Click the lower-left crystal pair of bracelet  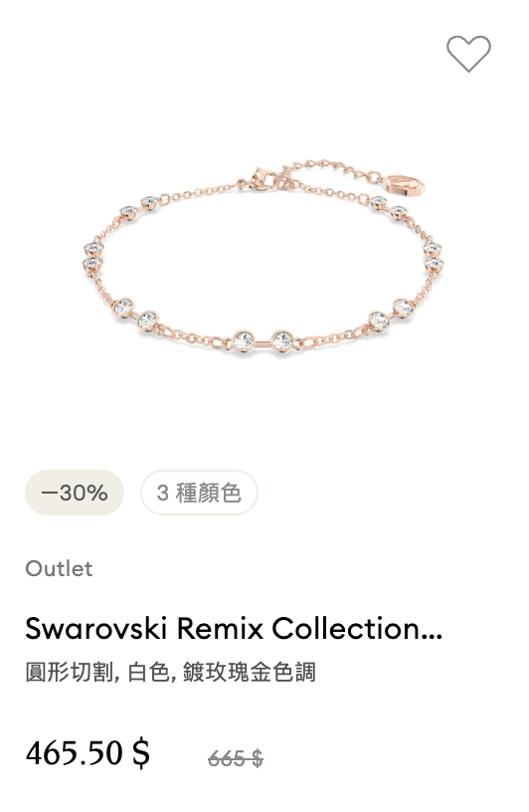(x=135, y=313)
